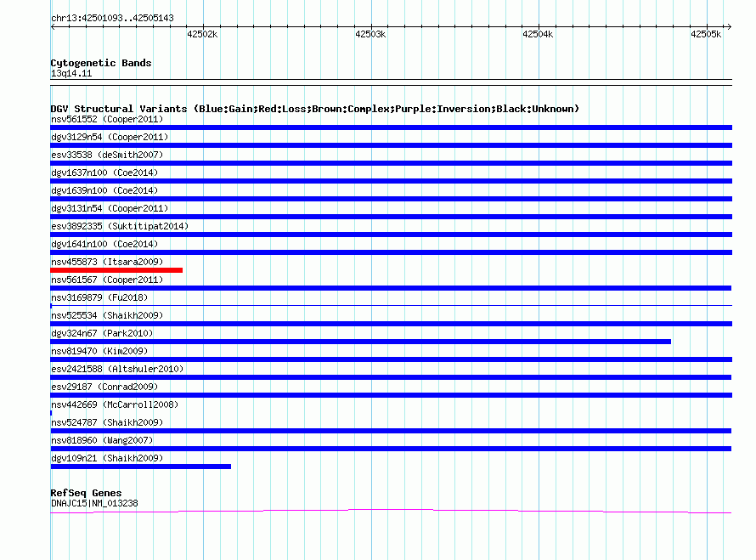
Task: Open the nsv3169879 (Fu2018) variant label
Action: click(x=99, y=297)
